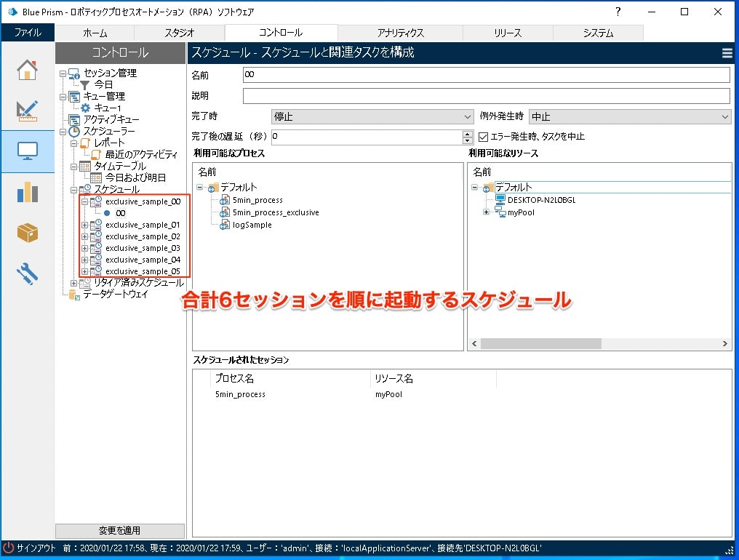Open the ファイル menu
Screen dimensions: 739x560
28,33
